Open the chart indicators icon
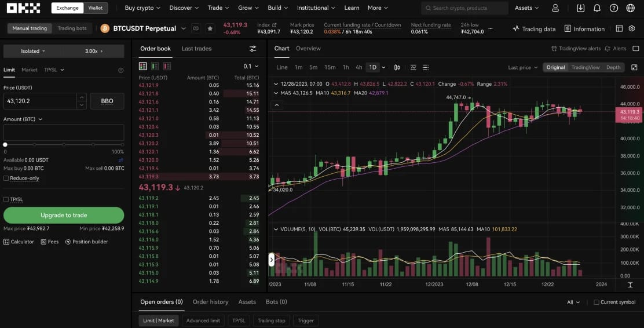 413,67
